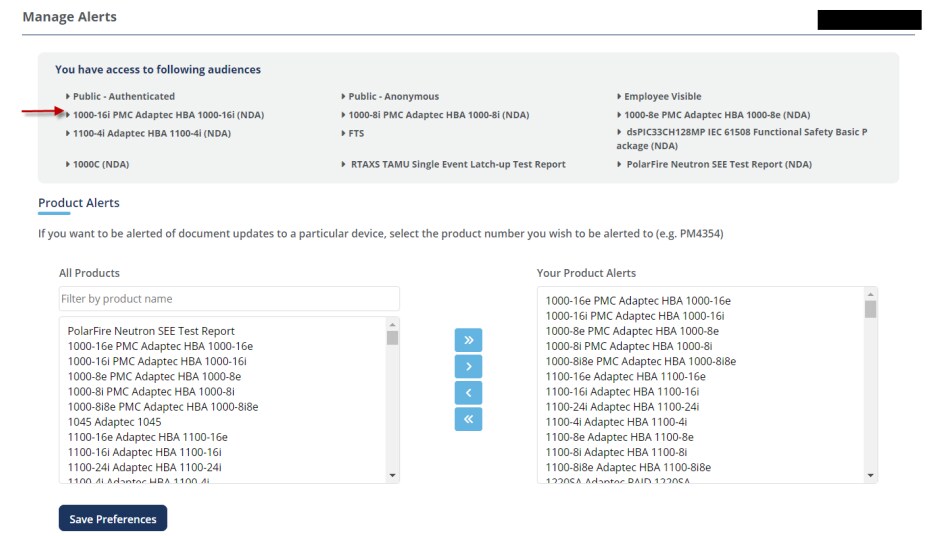Click the Filter by product name field
This screenshot has height=536, width=928.
pyautogui.click(x=229, y=299)
